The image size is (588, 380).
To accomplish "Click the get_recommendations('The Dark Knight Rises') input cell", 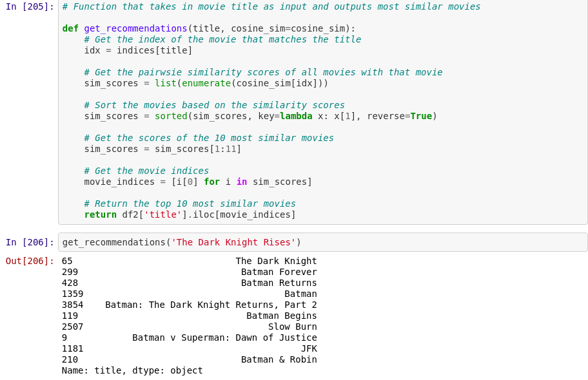I will pos(322,242).
